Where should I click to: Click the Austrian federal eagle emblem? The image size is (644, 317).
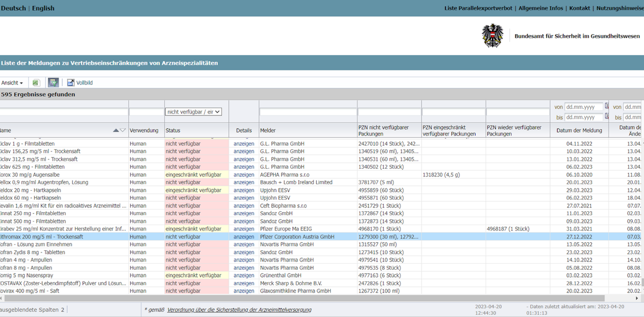[x=492, y=36]
